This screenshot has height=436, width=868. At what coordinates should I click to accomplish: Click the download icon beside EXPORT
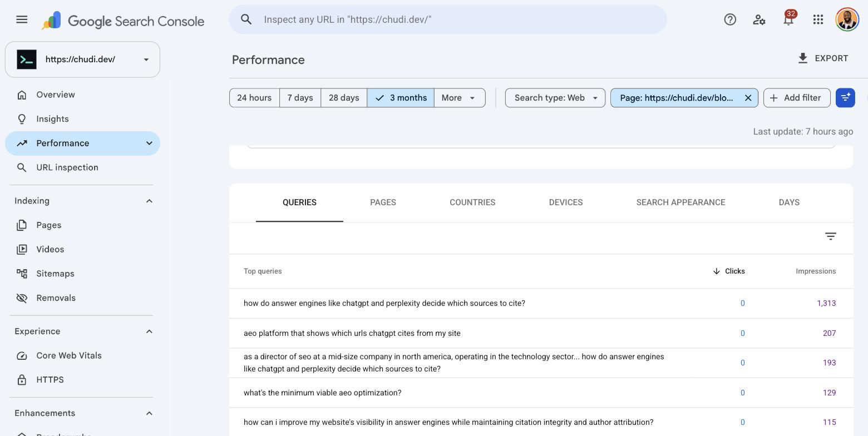[803, 58]
